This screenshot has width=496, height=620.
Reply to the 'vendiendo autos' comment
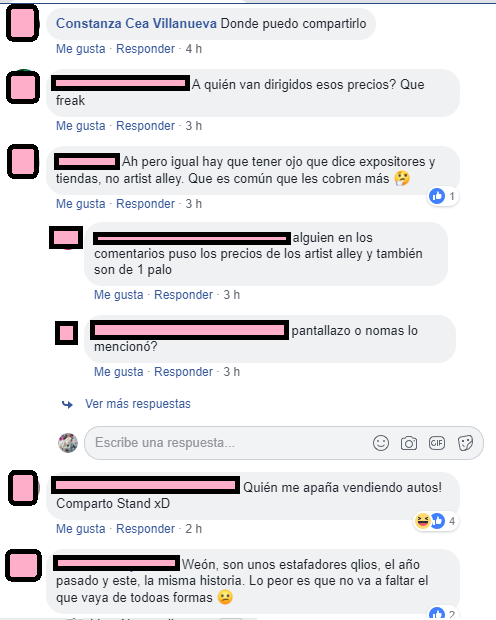click(145, 529)
